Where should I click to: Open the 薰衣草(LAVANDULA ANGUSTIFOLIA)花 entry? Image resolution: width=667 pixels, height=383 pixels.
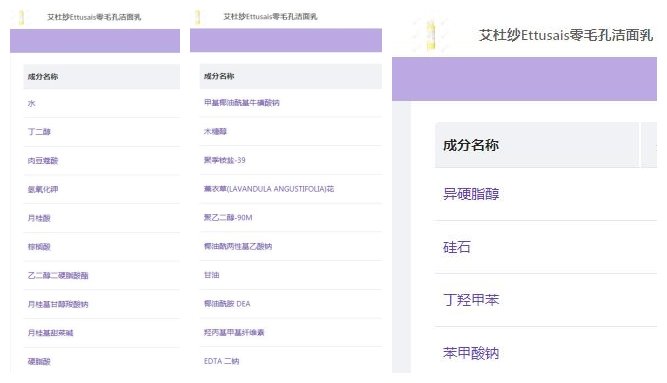point(269,189)
